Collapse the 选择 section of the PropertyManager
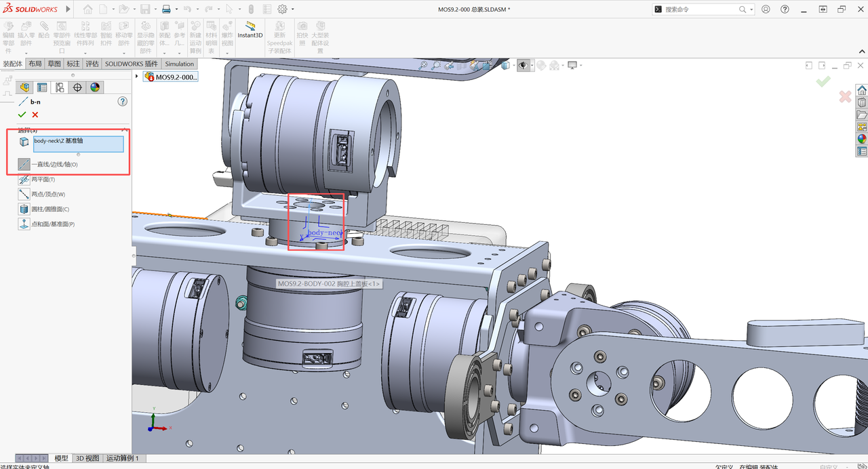This screenshot has width=868, height=469. tap(125, 129)
